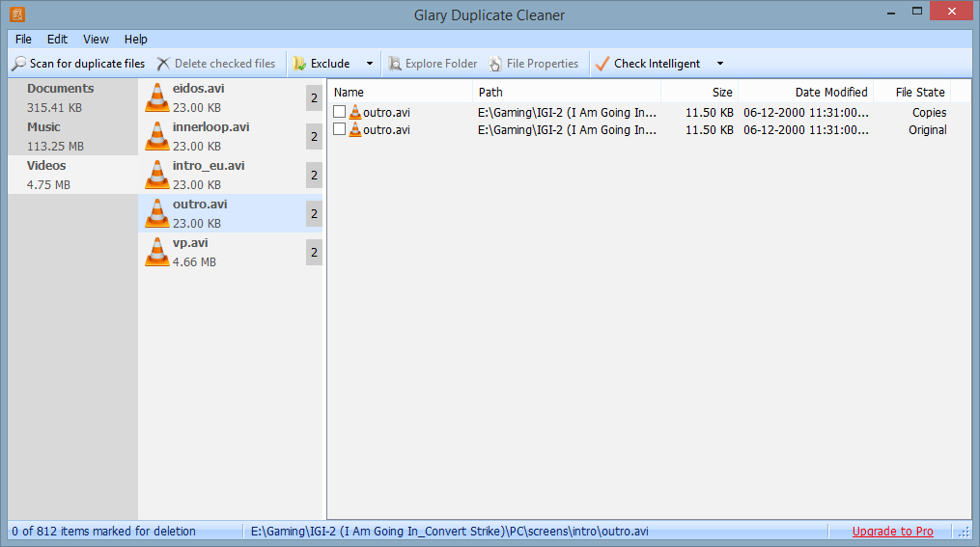980x547 pixels.
Task: Click the 113.25 MB size under Music
Action: click(55, 146)
